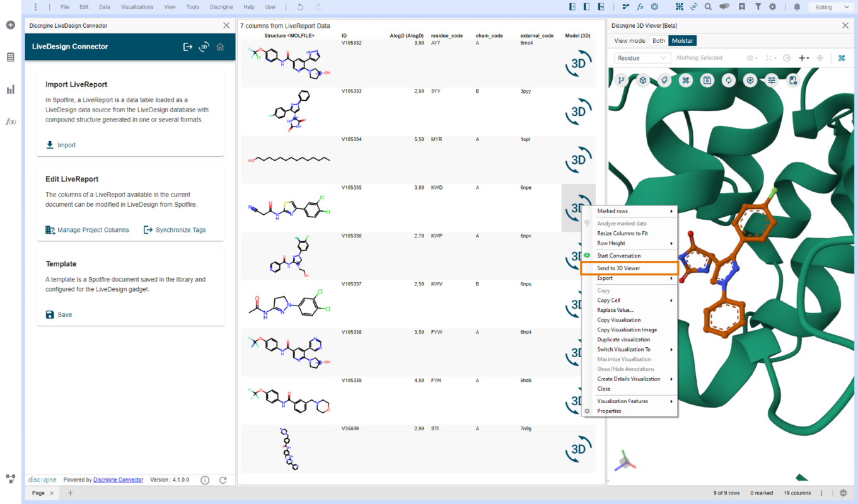This screenshot has width=858, height=504.
Task: Click Manage Project Columns
Action: [x=87, y=230]
